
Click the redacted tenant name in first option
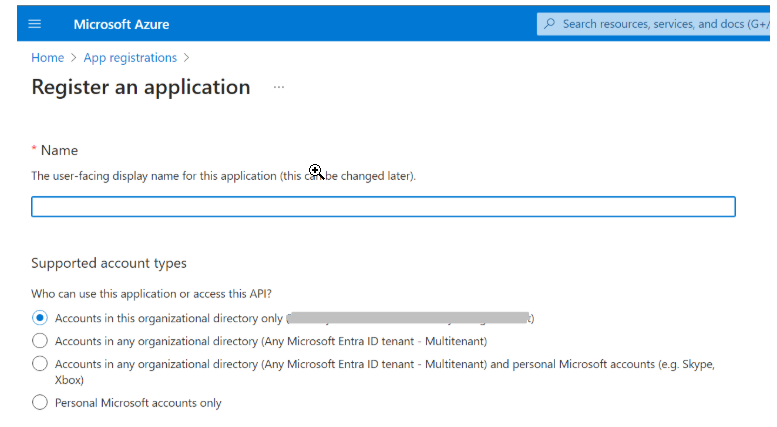408,318
